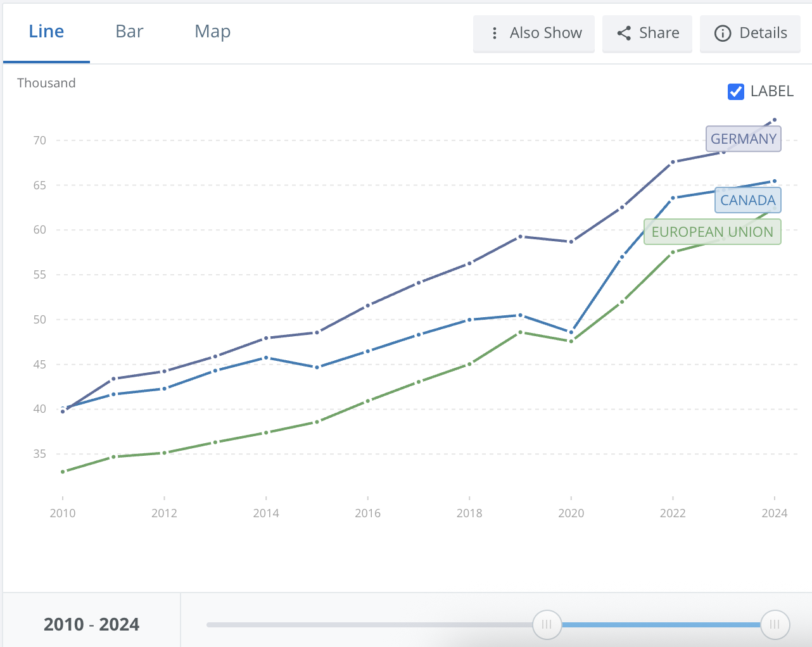The height and width of the screenshot is (647, 812).
Task: Click the 50 y-axis value label
Action: coord(40,320)
